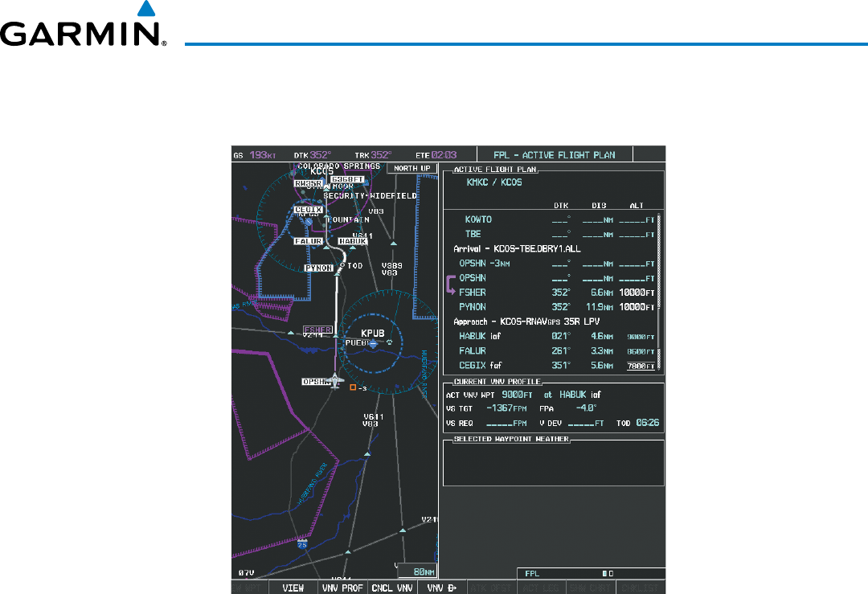Select the Approach KCOS-RNAV 35R LPV header
Image resolution: width=868 pixels, height=594 pixels.
tap(526, 322)
